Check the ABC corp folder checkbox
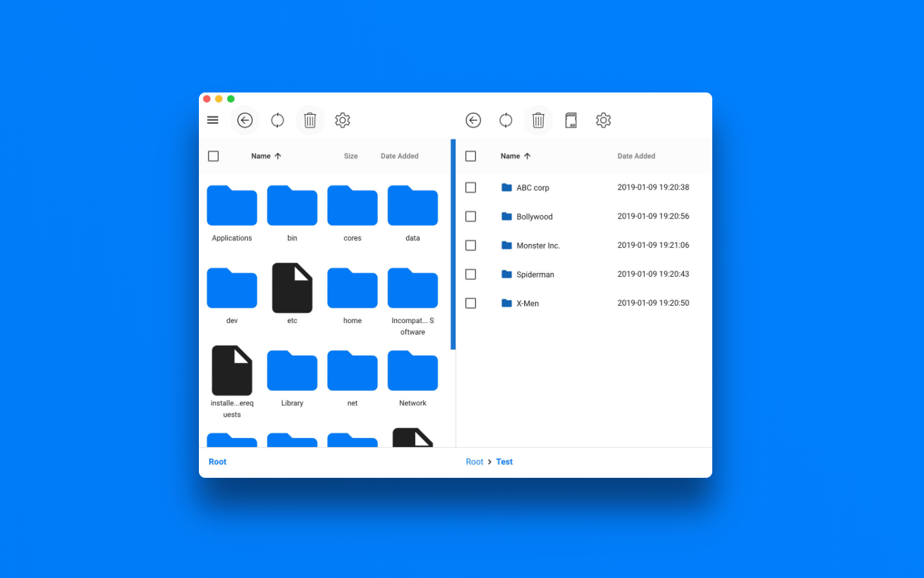 pyautogui.click(x=470, y=187)
